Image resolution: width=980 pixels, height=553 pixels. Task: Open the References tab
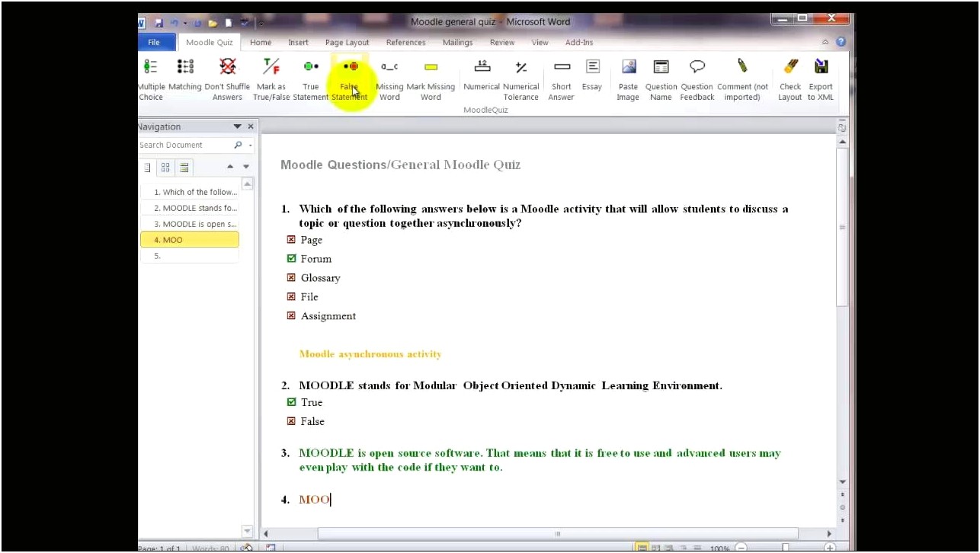coord(405,43)
